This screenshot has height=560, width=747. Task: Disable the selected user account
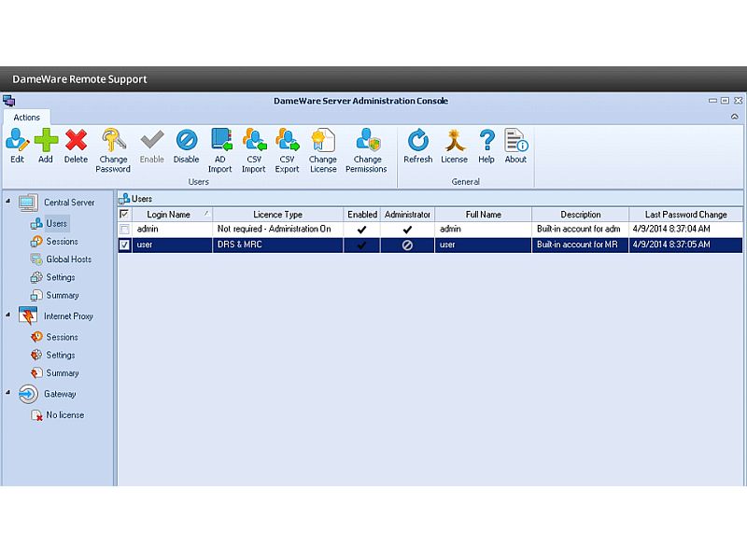[186, 146]
